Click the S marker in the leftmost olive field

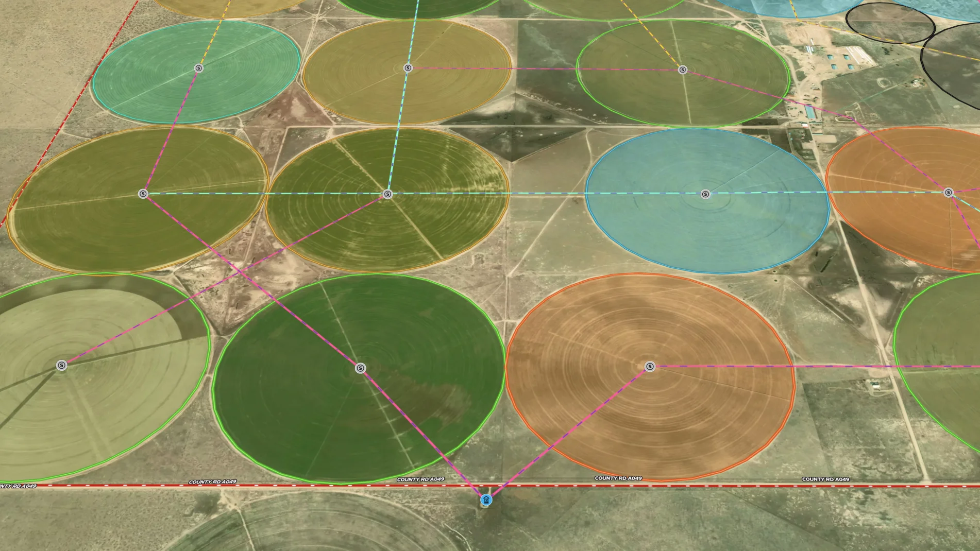[x=143, y=194]
